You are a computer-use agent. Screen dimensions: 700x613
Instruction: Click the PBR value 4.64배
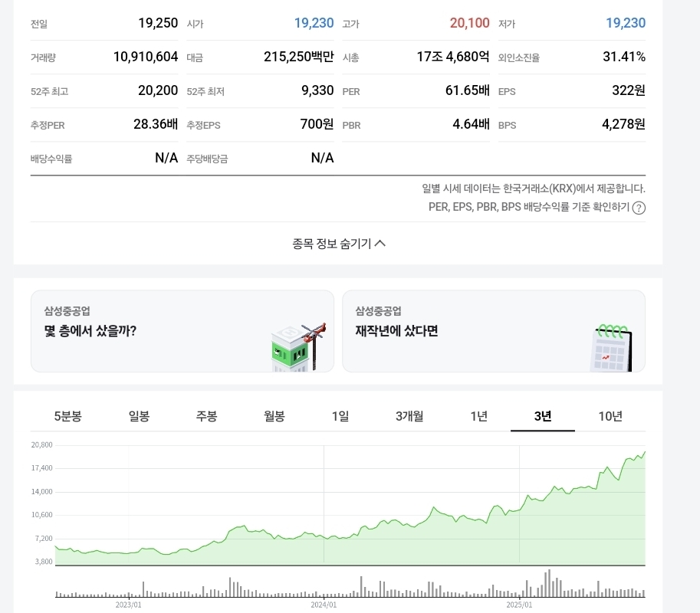(471, 124)
